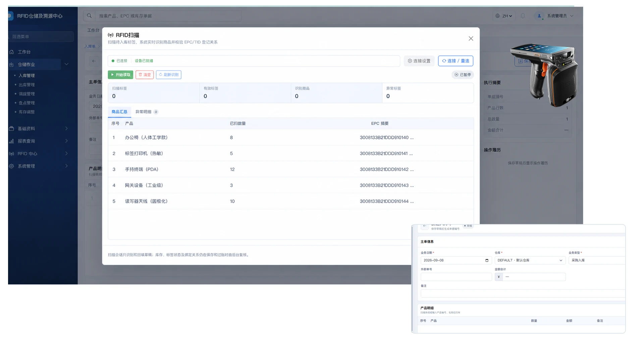Start reading with 开始读取
The image size is (644, 343).
click(x=120, y=75)
